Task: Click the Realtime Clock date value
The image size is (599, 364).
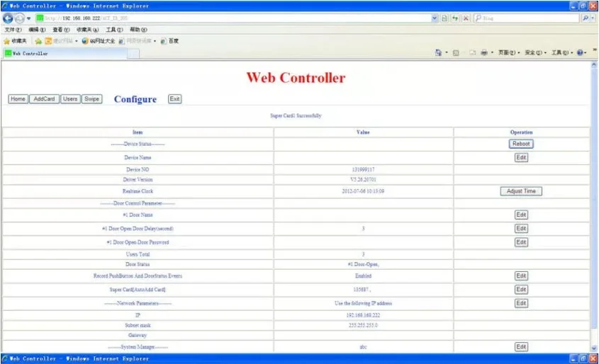Action: 363,191
